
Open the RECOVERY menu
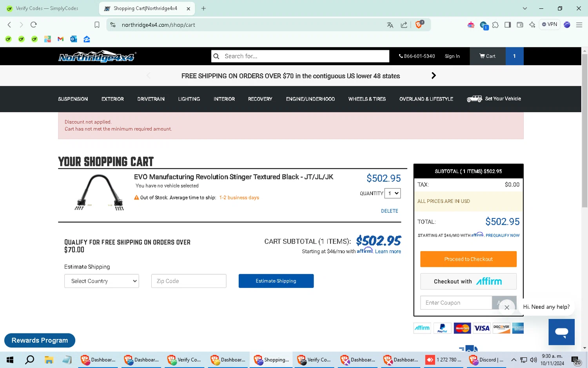(260, 99)
